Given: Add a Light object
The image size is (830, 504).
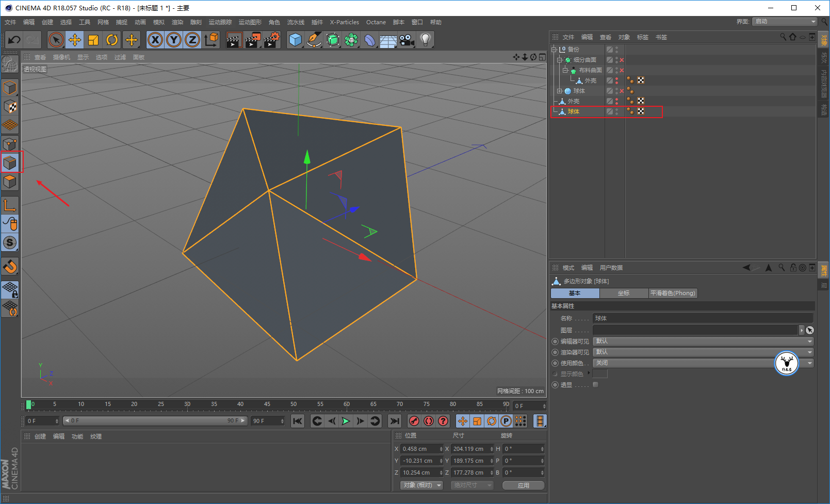Looking at the screenshot, I should (425, 40).
